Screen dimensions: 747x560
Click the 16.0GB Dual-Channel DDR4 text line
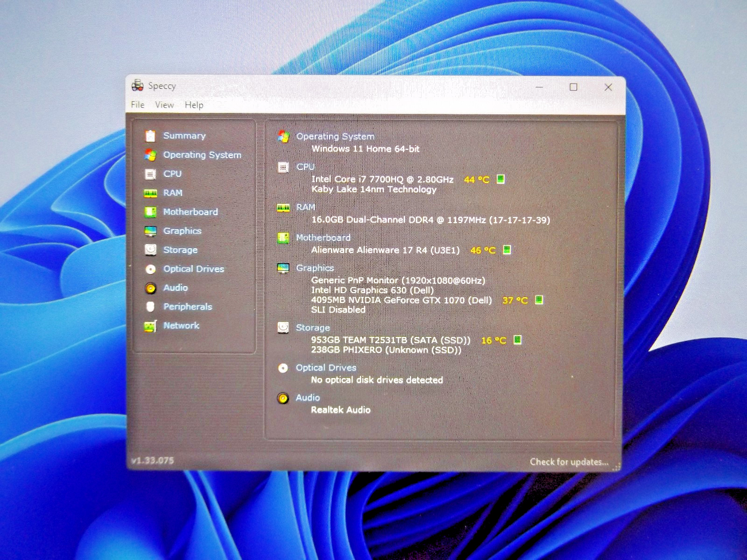[x=430, y=220]
